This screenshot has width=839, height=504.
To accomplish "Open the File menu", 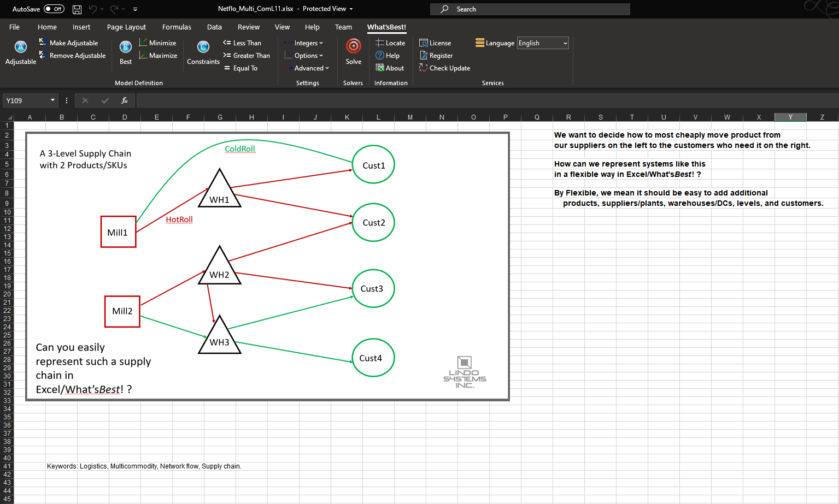I will click(x=15, y=27).
